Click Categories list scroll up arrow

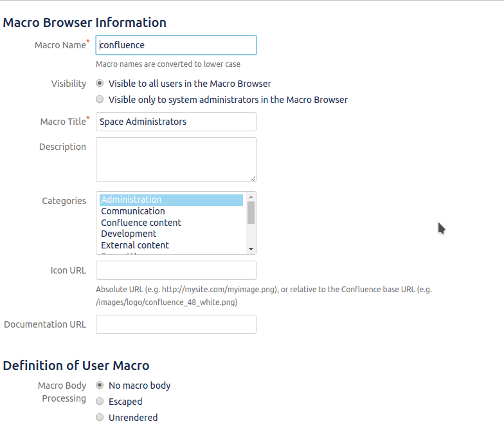click(x=251, y=197)
